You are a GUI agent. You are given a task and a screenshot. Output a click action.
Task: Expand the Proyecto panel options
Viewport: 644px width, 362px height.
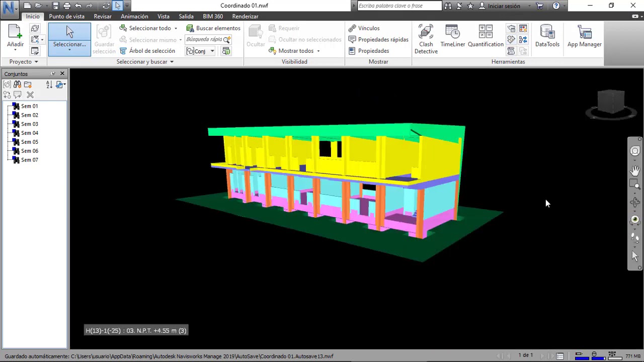[x=24, y=62]
